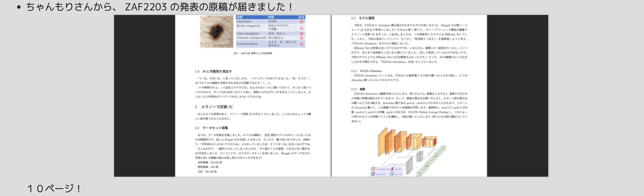This screenshot has height=196, width=644.
Task: Click the red triangle beside Evolving lesions
Action: (301, 44)
